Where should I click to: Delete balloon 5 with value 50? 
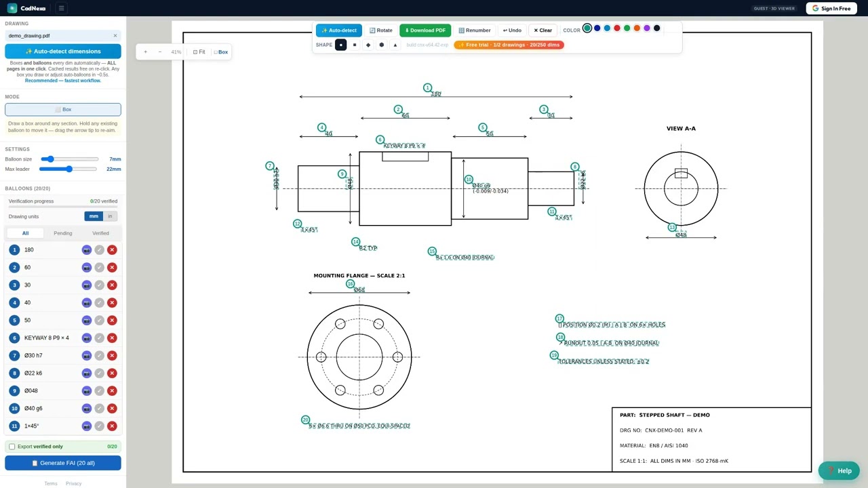click(112, 321)
